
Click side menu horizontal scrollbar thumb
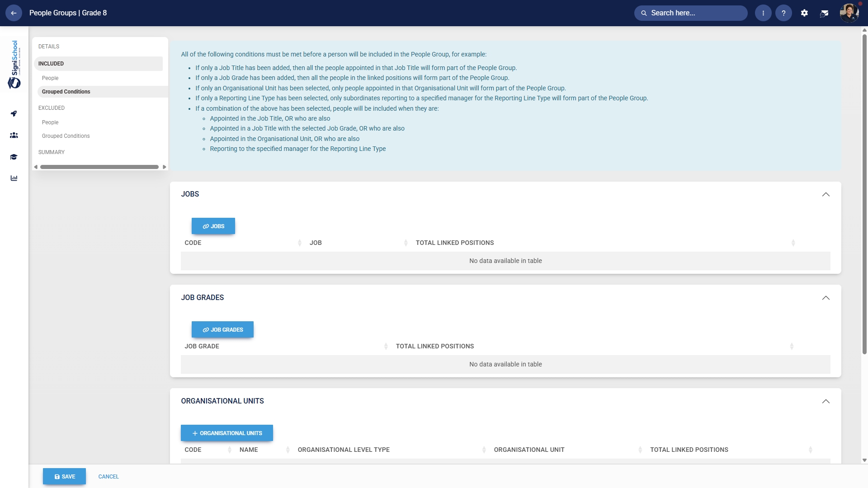point(99,167)
